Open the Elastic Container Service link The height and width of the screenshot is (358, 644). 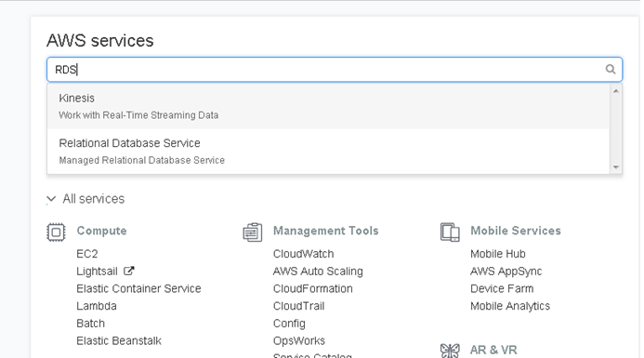(x=138, y=288)
